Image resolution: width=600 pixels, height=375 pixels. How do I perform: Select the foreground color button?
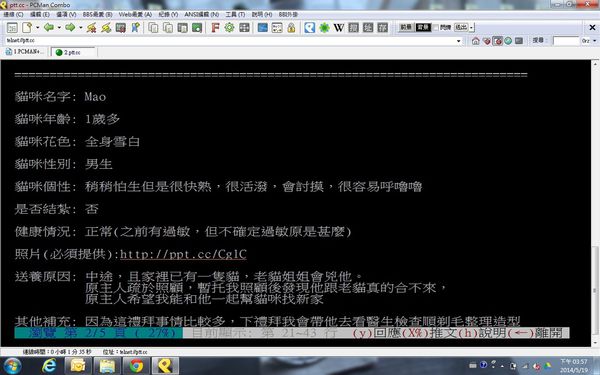406,28
